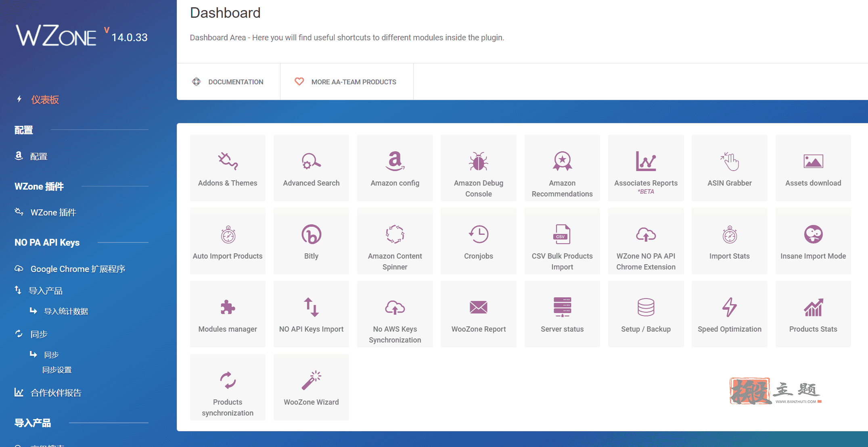The width and height of the screenshot is (868, 447).
Task: Open the No AWS Keys Synchronization cloud icon
Action: coord(395,307)
